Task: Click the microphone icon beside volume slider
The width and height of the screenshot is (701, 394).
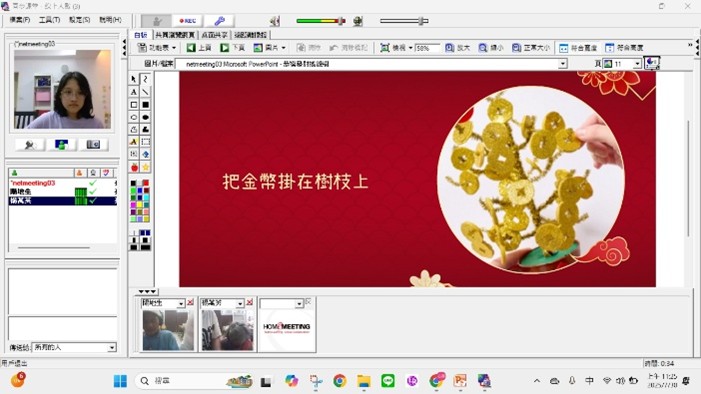Action: coord(358,21)
